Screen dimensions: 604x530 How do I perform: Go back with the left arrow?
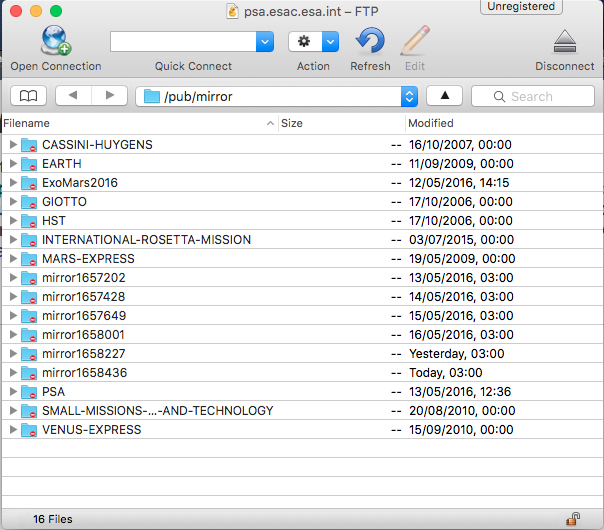[x=73, y=96]
